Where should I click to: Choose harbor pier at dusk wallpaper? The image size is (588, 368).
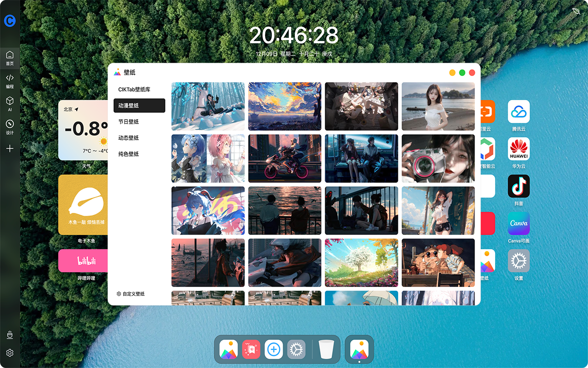(x=208, y=263)
